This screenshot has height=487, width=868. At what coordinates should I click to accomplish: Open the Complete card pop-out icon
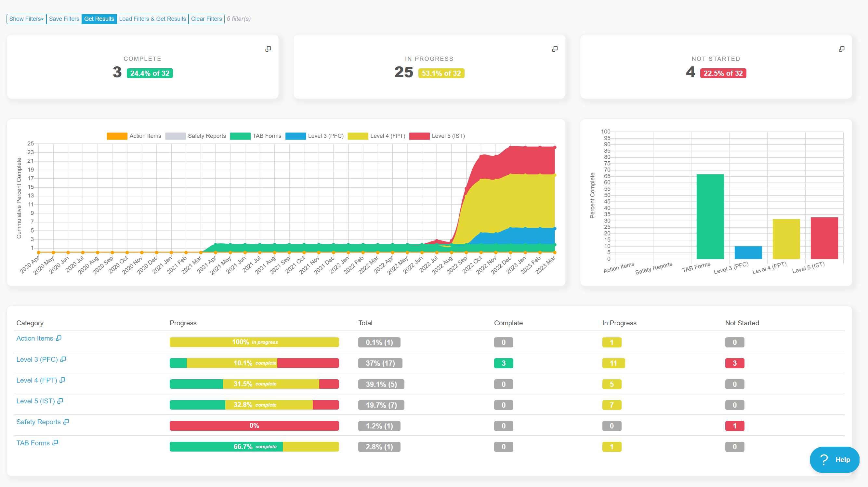tap(268, 49)
